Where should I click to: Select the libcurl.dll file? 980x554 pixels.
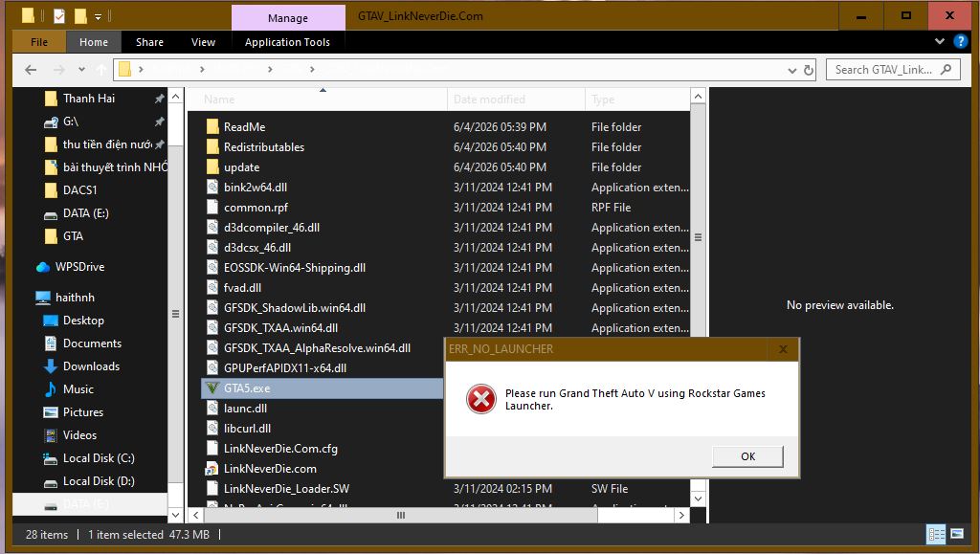pyautogui.click(x=247, y=429)
